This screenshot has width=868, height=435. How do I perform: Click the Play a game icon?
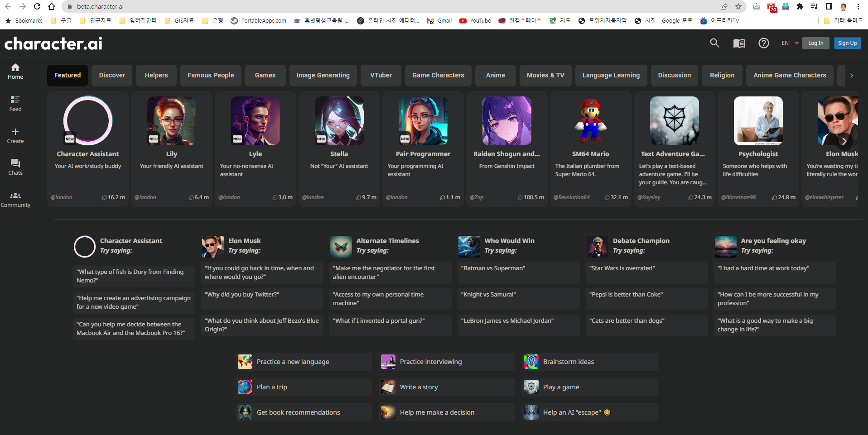(531, 387)
